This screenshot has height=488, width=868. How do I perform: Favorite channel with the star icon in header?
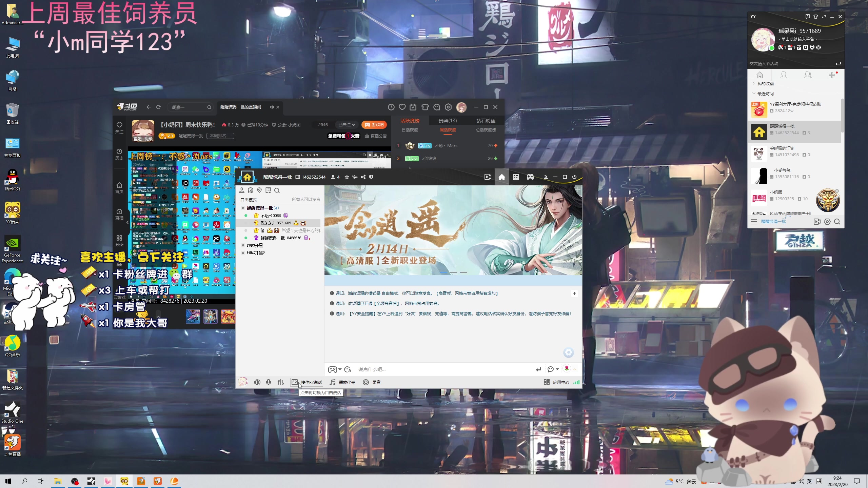pyautogui.click(x=347, y=177)
